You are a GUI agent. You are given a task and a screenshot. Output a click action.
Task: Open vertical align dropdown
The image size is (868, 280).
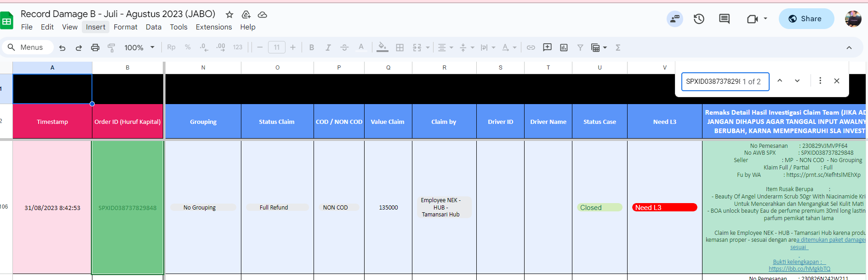pyautogui.click(x=467, y=47)
